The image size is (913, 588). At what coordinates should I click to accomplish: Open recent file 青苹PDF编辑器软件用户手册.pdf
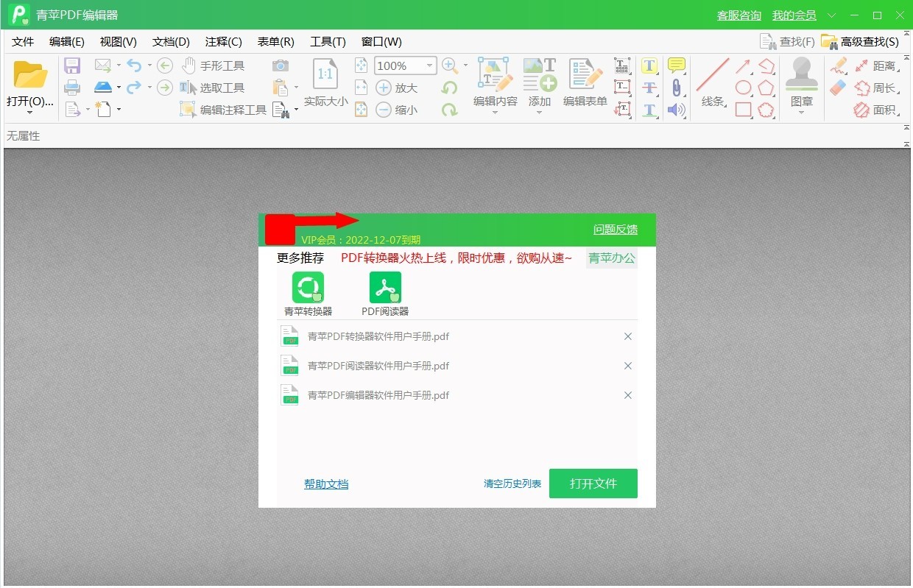click(378, 395)
